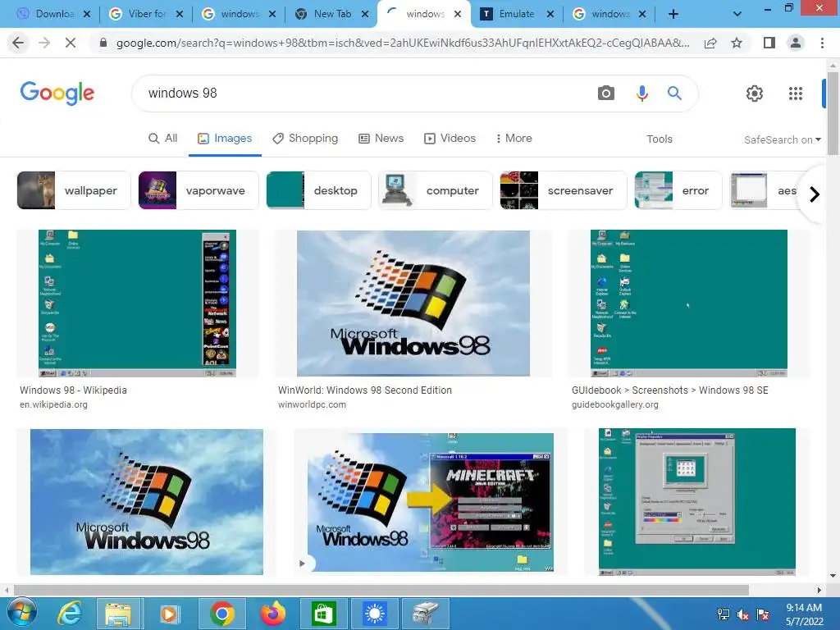Screen dimensions: 840x630
Task: Open GUIdebook Windows 98 SE screenshot thumbnail
Action: click(689, 304)
